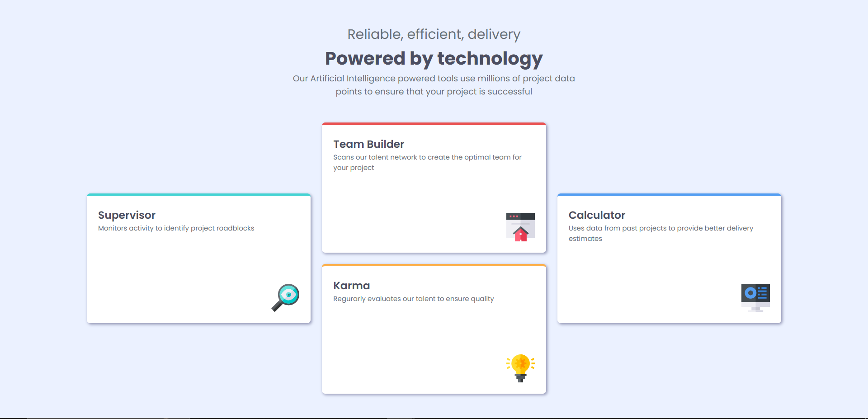Select the Supervisor card title
The width and height of the screenshot is (868, 419).
[x=127, y=215]
